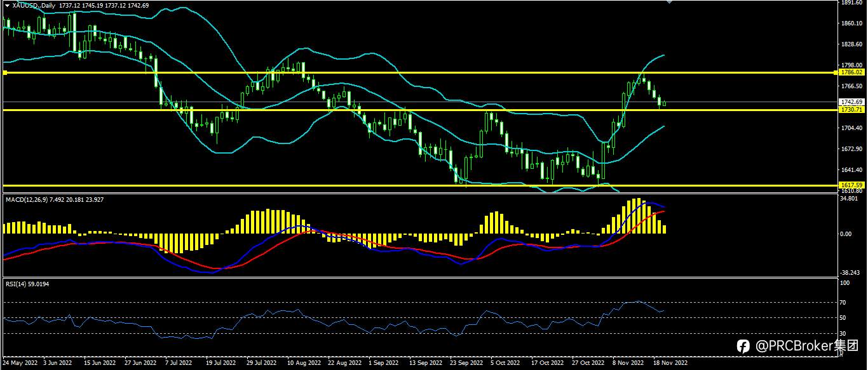Click the 1798.00 price axis label
Image resolution: width=868 pixels, height=370 pixels.
pyautogui.click(x=851, y=65)
